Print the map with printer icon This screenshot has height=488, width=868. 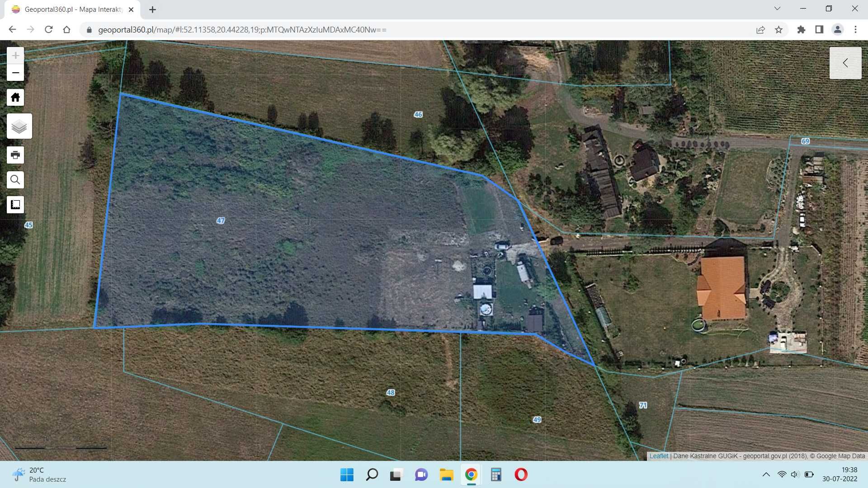15,155
